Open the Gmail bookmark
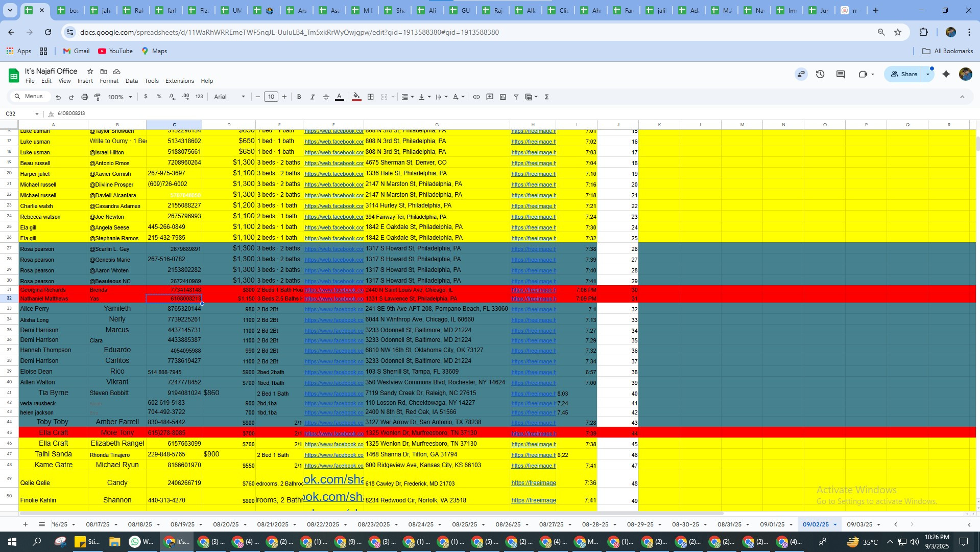The image size is (980, 552). 76,51
